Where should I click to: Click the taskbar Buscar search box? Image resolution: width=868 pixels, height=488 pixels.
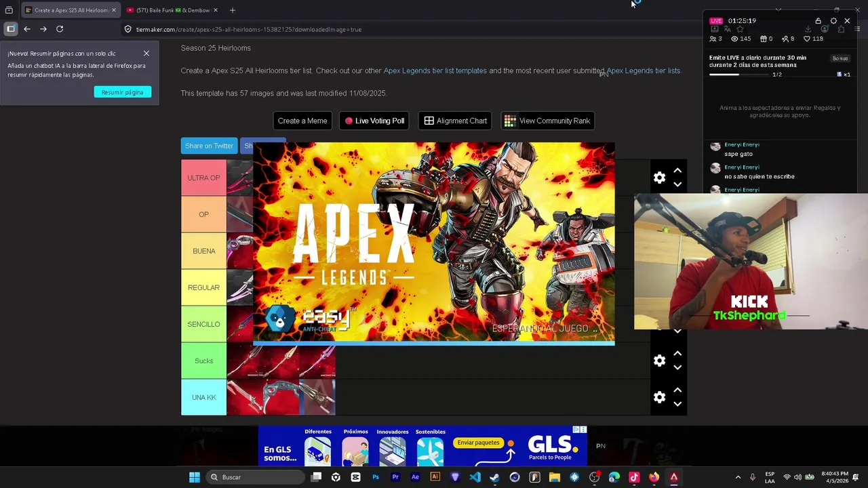[x=254, y=477]
